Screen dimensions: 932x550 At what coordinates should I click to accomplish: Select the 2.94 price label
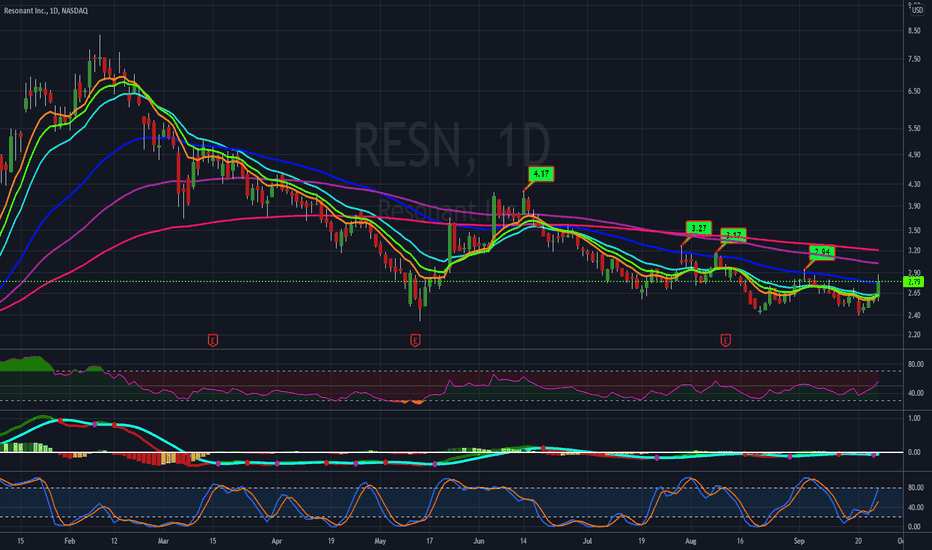click(x=822, y=252)
